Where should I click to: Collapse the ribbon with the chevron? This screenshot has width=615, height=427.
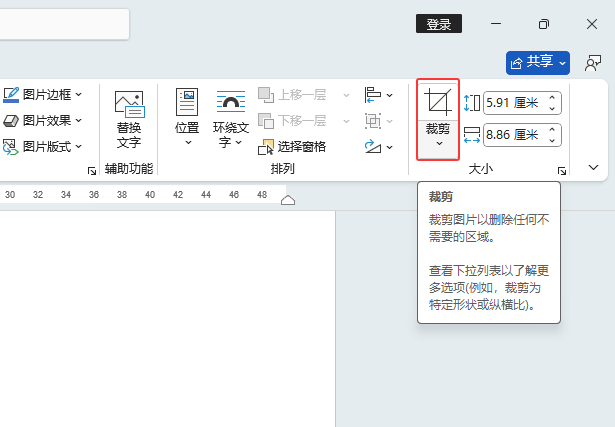[593, 167]
